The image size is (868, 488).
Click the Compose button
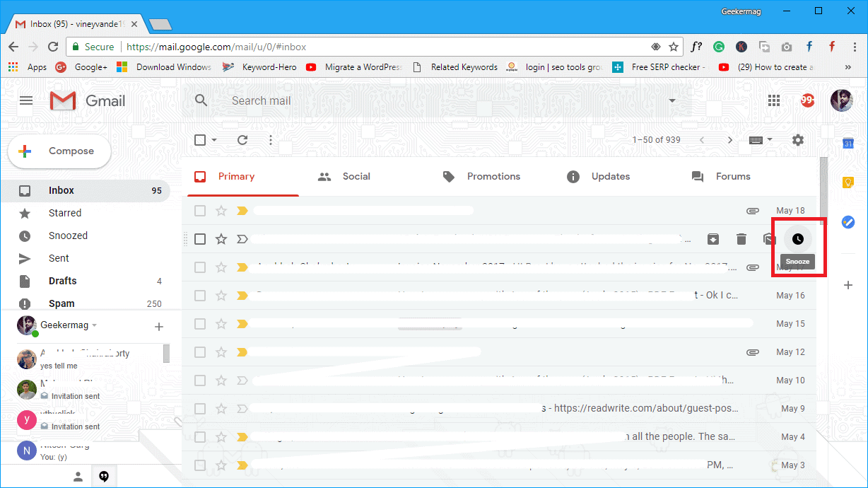click(x=59, y=151)
